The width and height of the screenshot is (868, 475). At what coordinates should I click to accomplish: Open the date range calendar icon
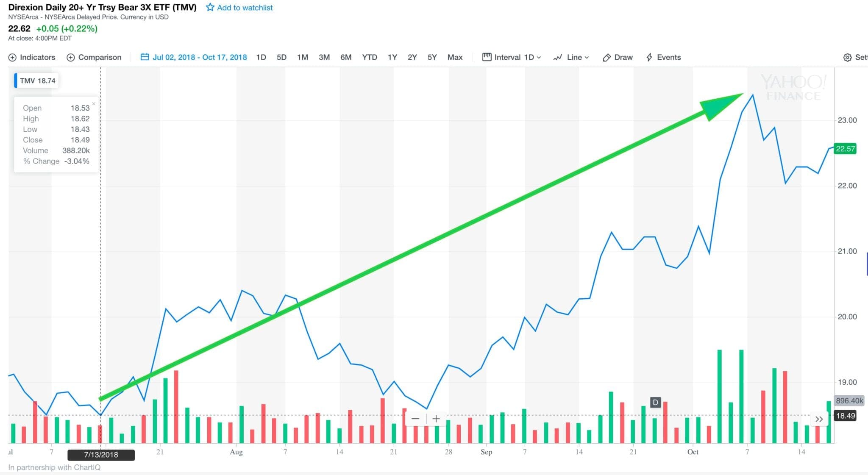[x=145, y=57]
